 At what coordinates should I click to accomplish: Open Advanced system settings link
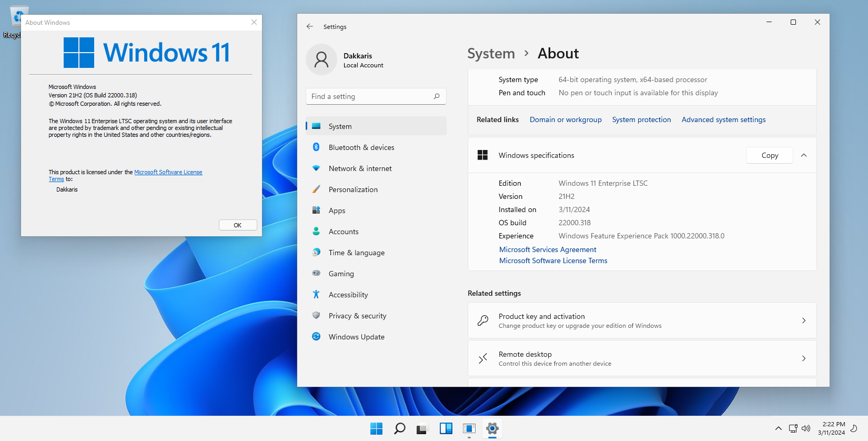tap(723, 119)
